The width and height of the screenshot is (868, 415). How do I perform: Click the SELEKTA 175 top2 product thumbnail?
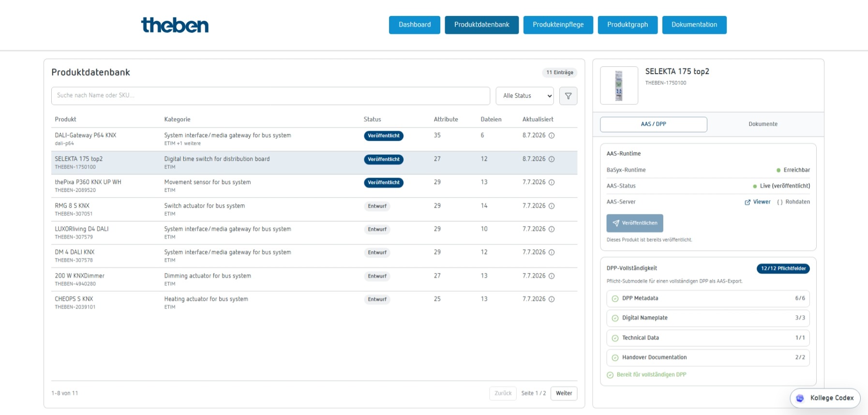point(619,86)
